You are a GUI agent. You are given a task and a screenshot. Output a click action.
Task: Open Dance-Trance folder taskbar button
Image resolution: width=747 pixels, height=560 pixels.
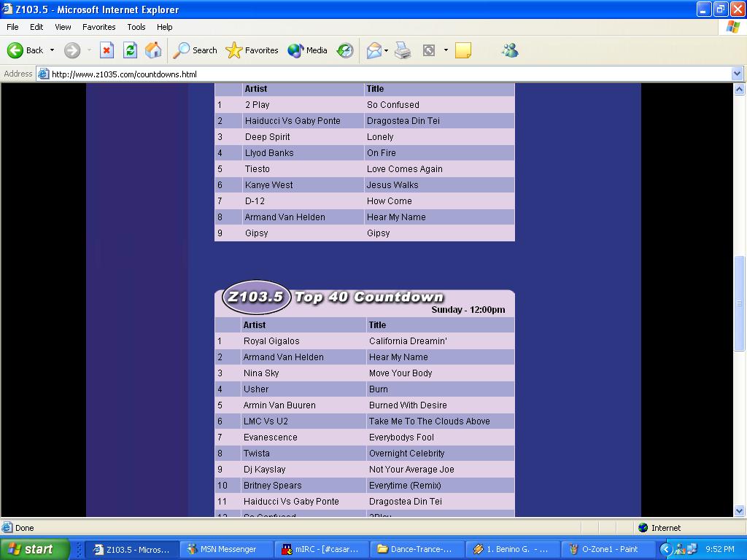tap(417, 549)
